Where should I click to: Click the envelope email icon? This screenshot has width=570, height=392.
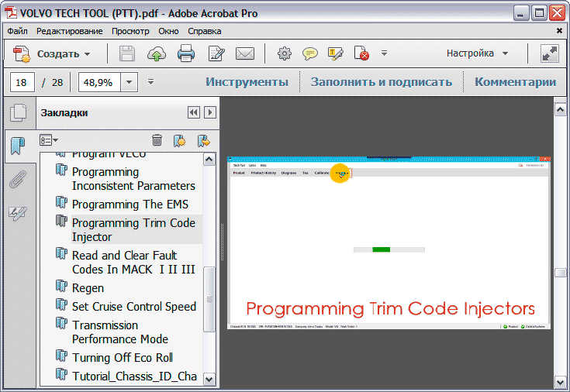(x=245, y=54)
